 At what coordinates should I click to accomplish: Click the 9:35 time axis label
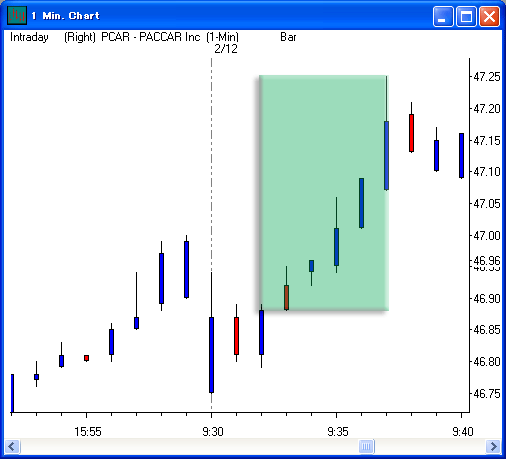(338, 432)
